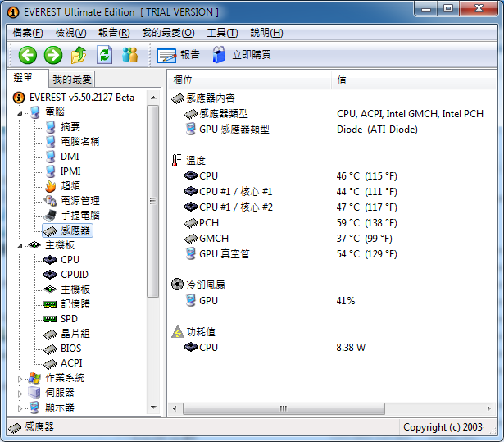Click the 欄位 column header
This screenshot has height=442, width=504.
(x=249, y=80)
